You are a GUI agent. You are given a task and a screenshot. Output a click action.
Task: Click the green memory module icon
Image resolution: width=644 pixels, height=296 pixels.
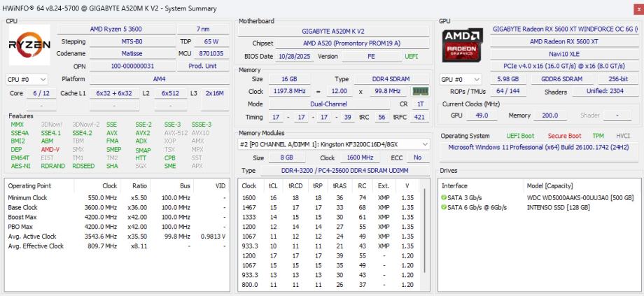click(420, 91)
